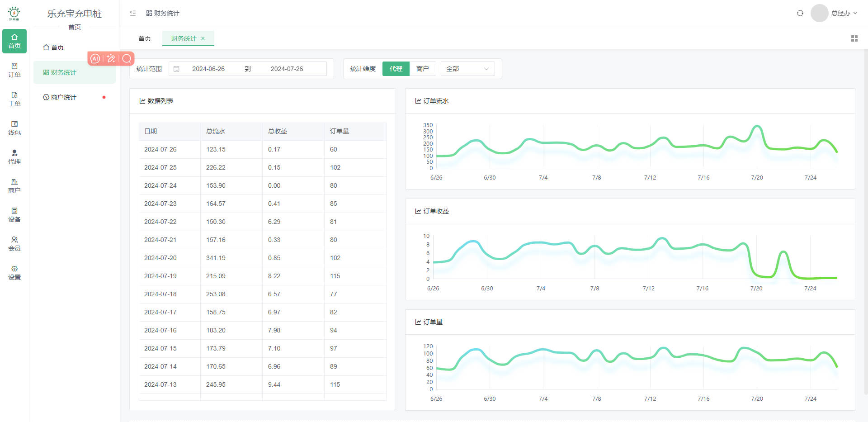Open the 钱包 wallet sidebar section

pyautogui.click(x=14, y=128)
